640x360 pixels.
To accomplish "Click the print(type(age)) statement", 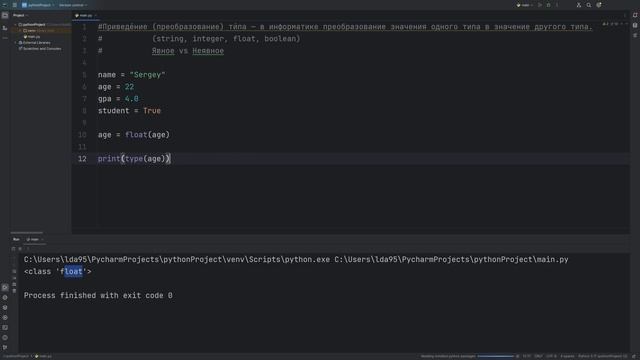I will click(134, 159).
